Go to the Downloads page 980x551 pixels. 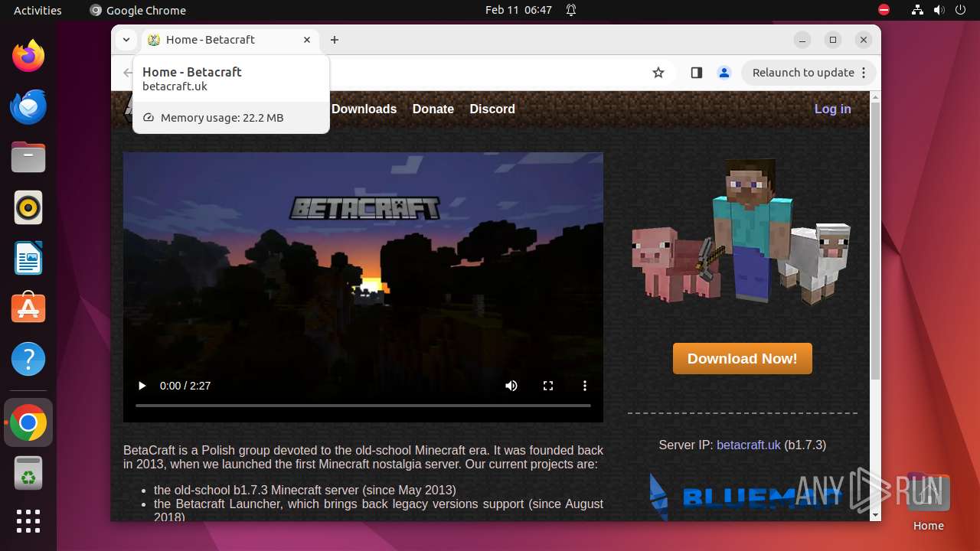click(364, 109)
